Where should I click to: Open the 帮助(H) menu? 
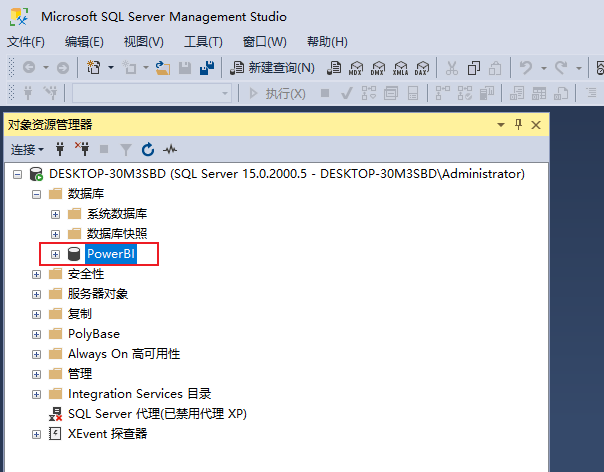327,42
